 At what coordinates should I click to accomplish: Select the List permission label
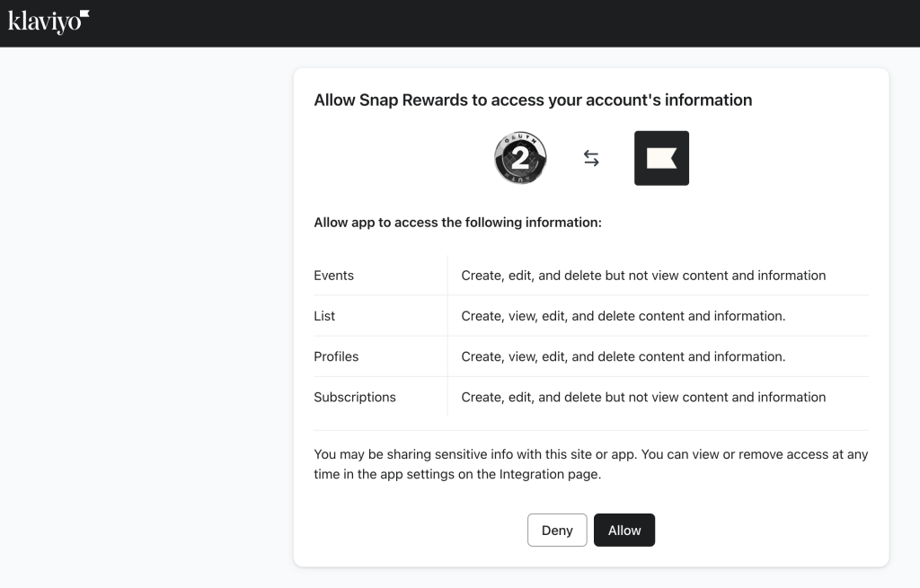324,316
